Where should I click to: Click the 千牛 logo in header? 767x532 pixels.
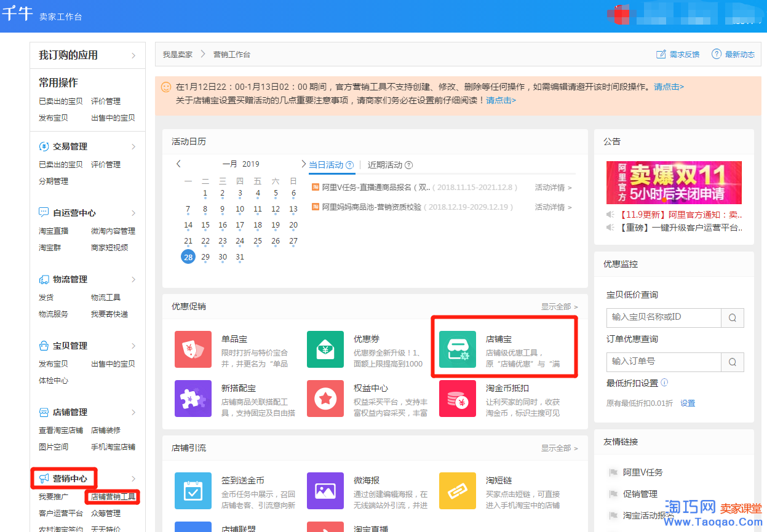pos(17,14)
